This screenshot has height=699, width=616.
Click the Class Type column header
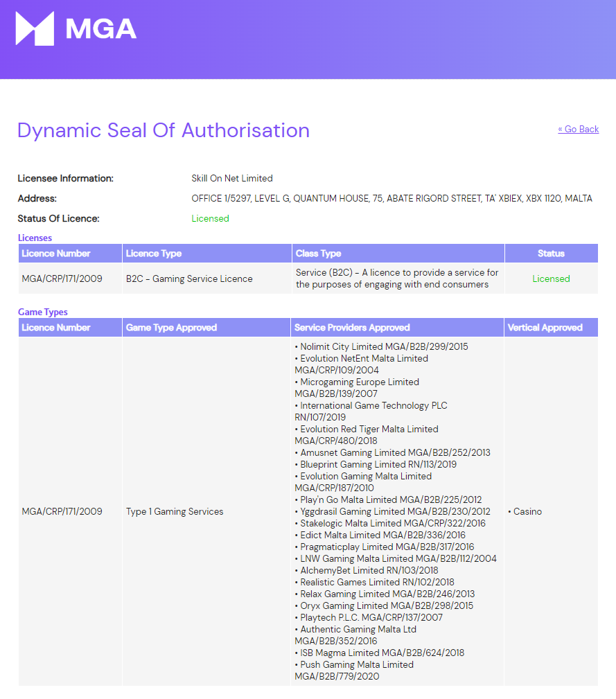click(398, 254)
